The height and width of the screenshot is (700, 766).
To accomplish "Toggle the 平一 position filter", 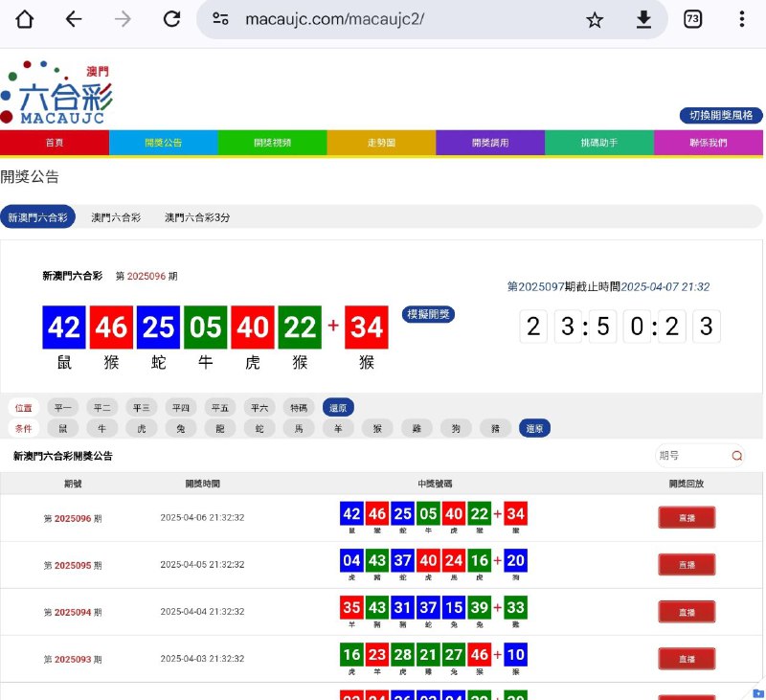I will click(x=62, y=407).
